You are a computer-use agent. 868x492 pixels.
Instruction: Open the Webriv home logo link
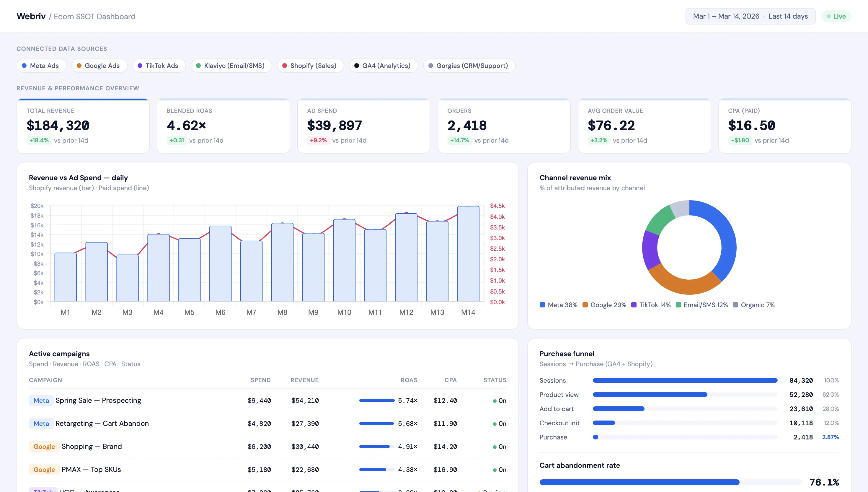(x=31, y=16)
